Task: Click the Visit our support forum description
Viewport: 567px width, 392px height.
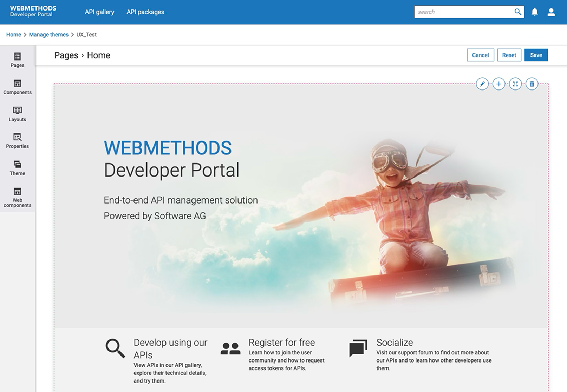Action: (x=434, y=360)
